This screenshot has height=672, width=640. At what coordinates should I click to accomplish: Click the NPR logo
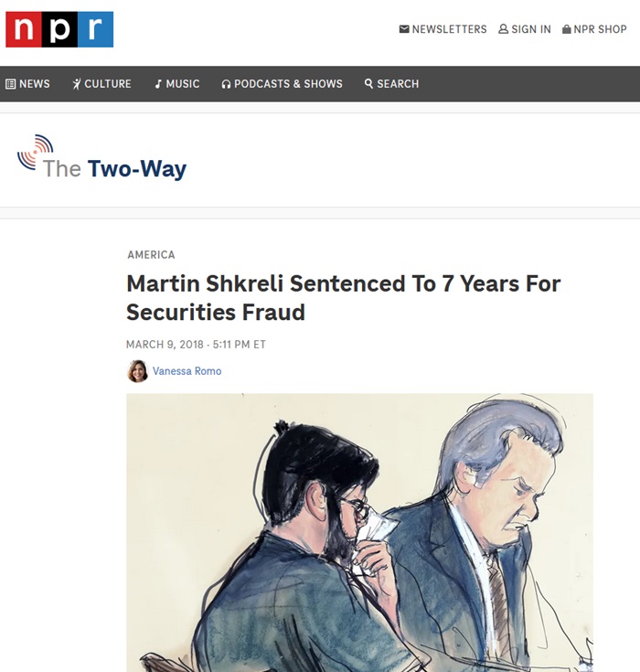click(x=59, y=29)
